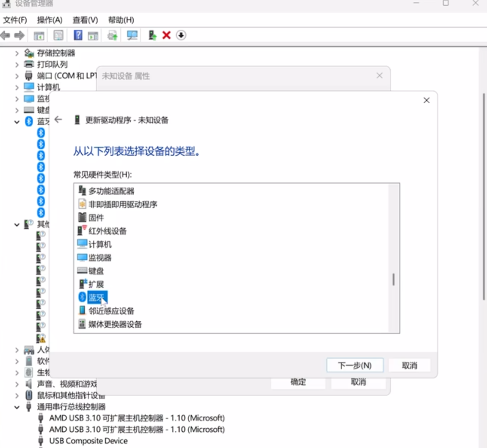The width and height of the screenshot is (487, 448).
Task: Collapse the 通用串行总线控制器 tree node
Action: click(17, 407)
